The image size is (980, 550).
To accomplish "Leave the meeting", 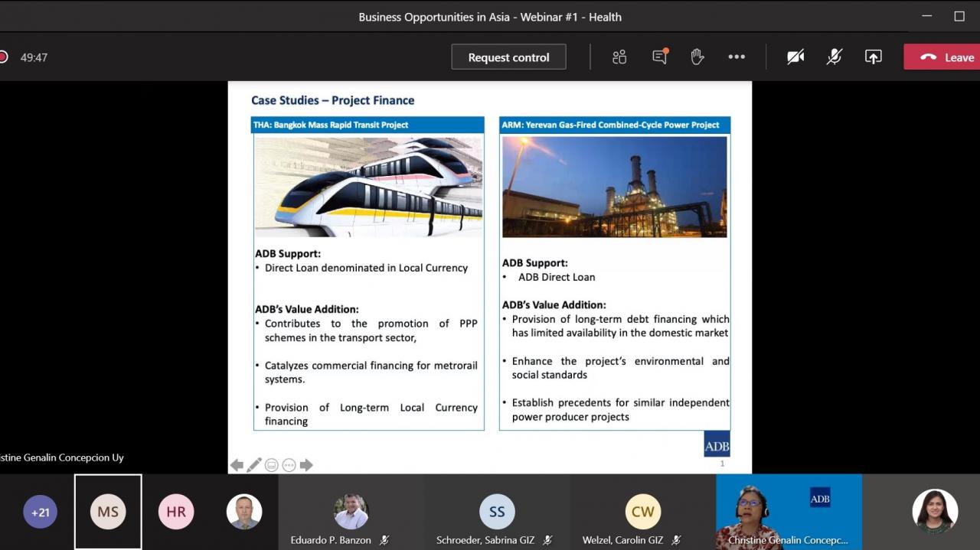I will (x=942, y=57).
